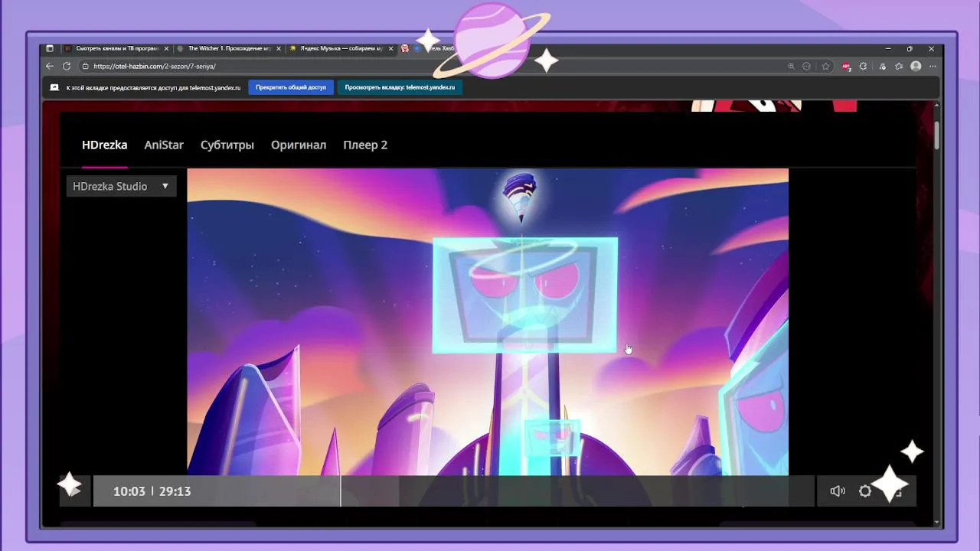Open the three-dot browser menu
Viewport: 980px width, 551px height.
(x=933, y=67)
